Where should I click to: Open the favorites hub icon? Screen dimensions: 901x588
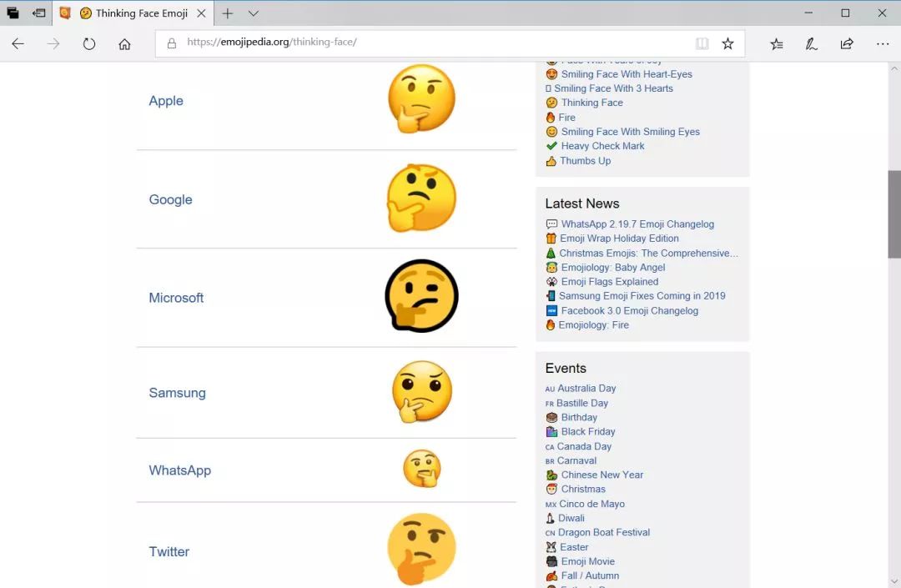[777, 43]
